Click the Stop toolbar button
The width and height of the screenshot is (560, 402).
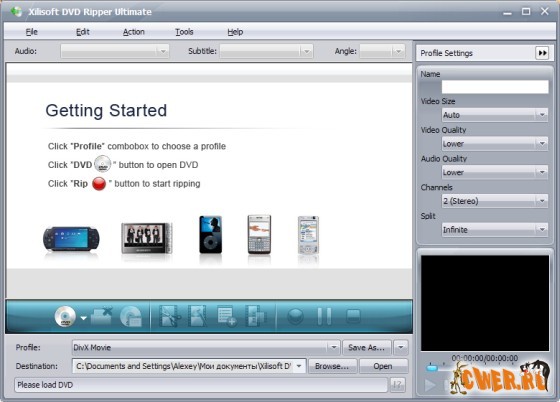(x=353, y=316)
